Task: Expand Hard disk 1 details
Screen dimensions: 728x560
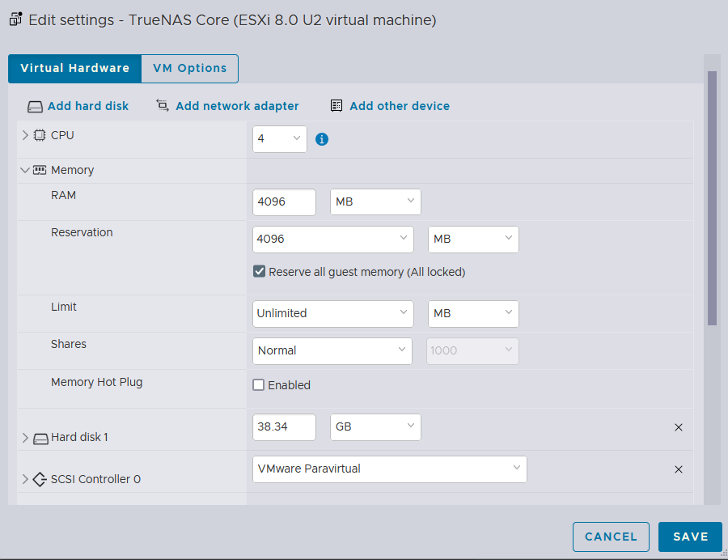Action: coord(25,438)
